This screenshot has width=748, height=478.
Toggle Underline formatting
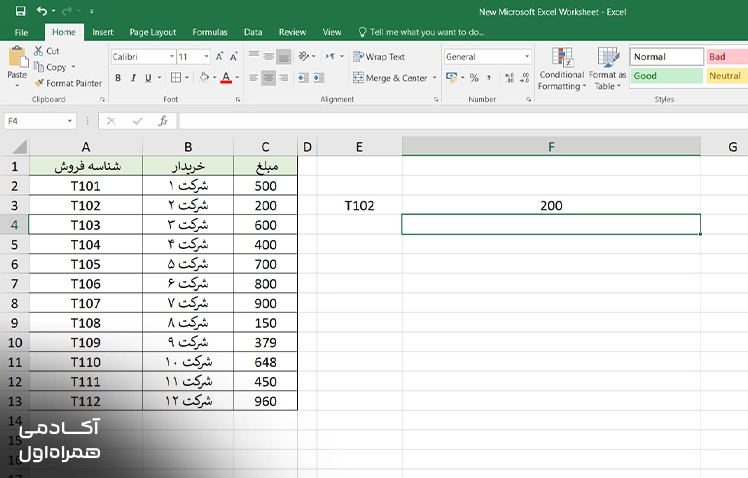click(x=148, y=78)
